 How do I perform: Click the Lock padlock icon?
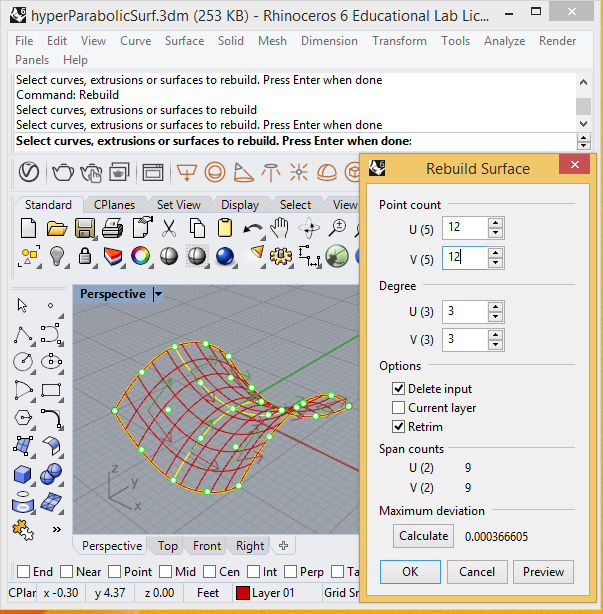[x=85, y=256]
